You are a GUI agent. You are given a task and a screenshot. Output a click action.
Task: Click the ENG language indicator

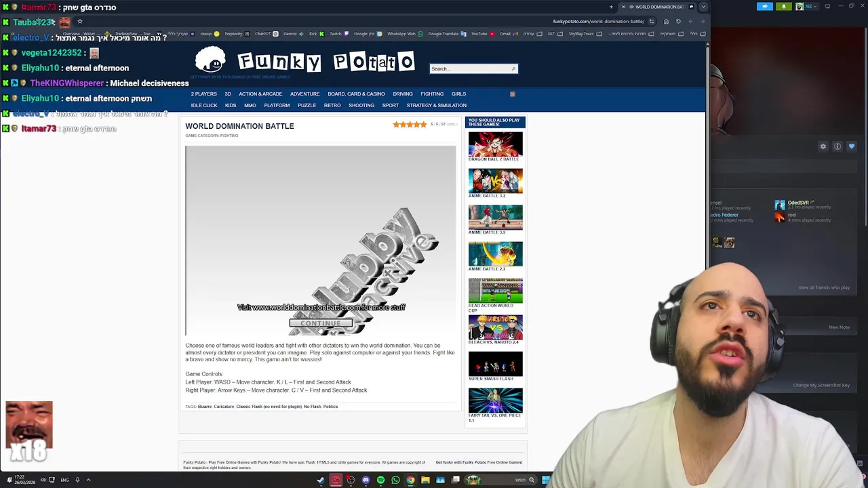pyautogui.click(x=64, y=480)
